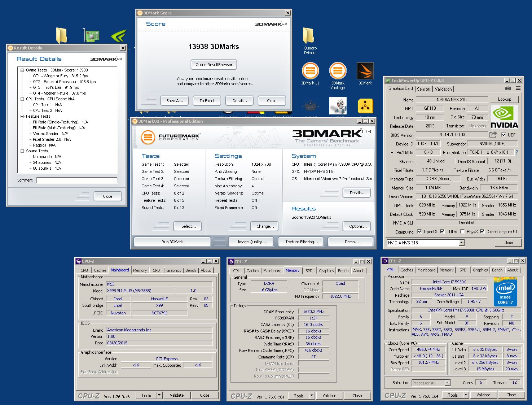
Task: Click the To Excel button
Action: [x=207, y=101]
